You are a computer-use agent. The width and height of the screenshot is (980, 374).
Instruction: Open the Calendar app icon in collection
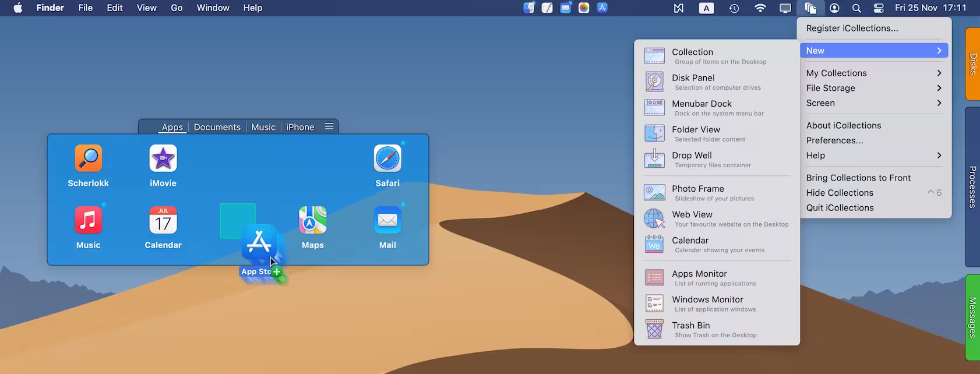point(163,220)
